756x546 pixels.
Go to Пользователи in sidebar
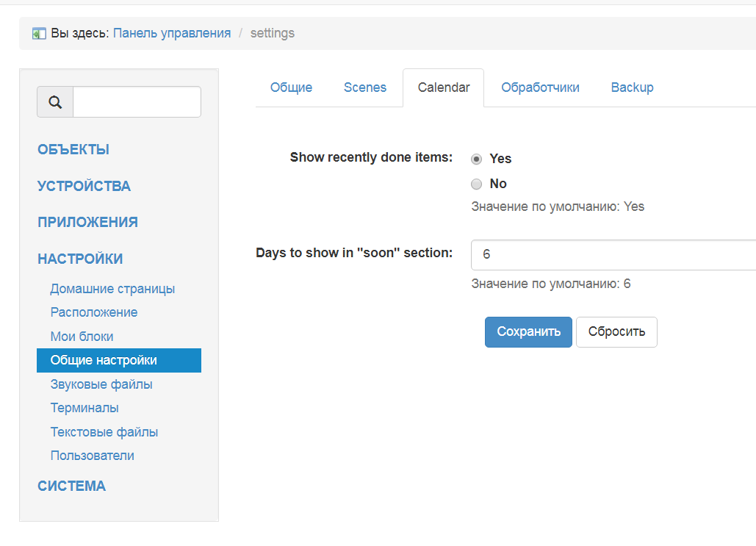click(x=92, y=456)
